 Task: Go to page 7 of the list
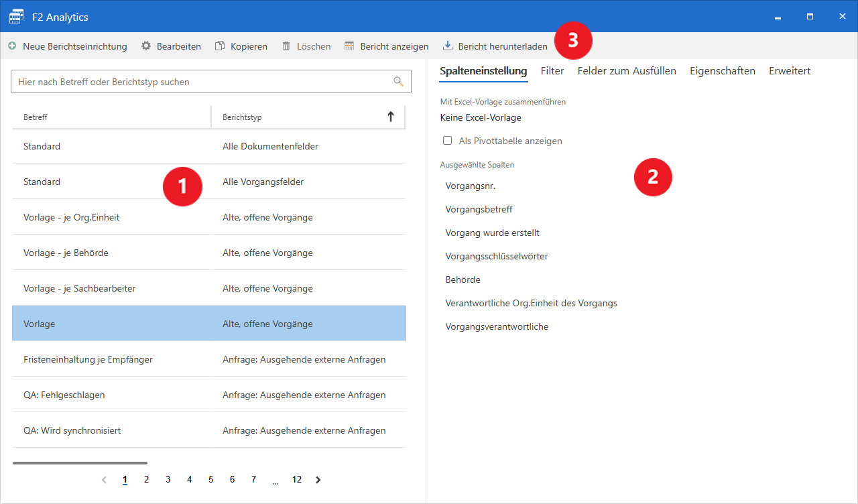(x=253, y=480)
